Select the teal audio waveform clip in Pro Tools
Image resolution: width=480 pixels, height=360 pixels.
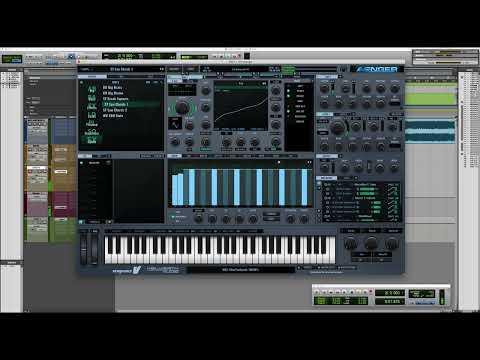point(430,131)
